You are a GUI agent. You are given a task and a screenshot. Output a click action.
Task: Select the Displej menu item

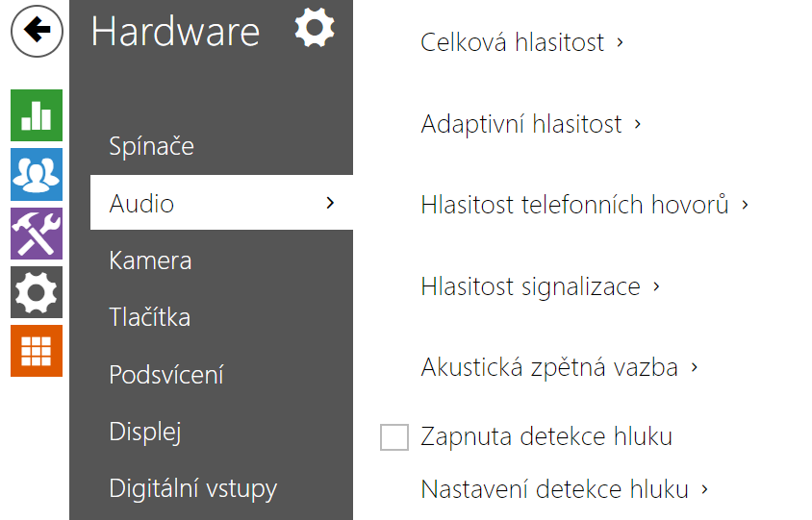point(145,432)
